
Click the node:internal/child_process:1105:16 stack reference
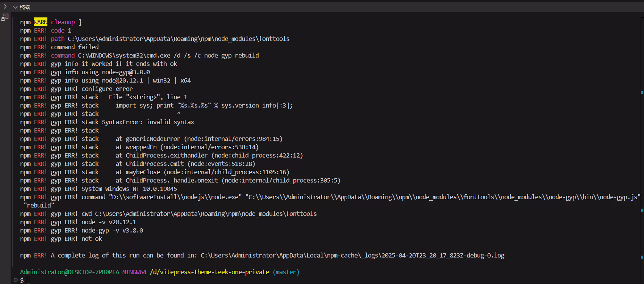[226, 172]
